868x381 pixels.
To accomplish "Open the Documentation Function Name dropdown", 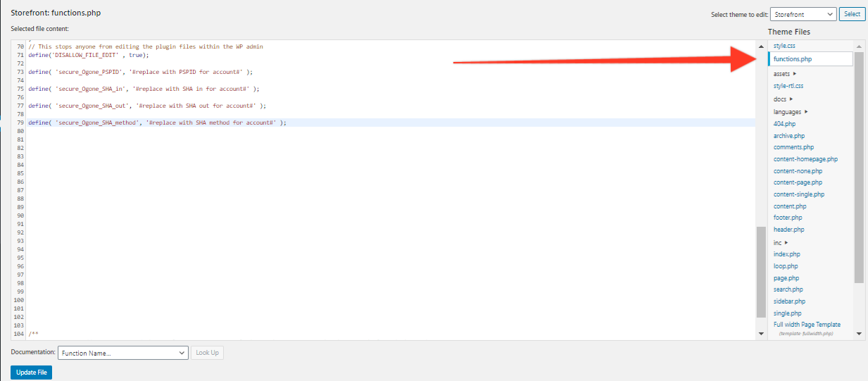I will [123, 353].
